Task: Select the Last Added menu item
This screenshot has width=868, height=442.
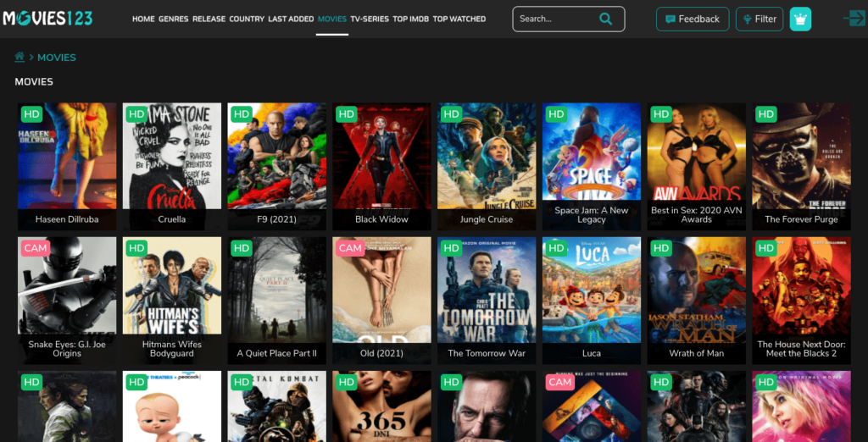Action: 291,19
